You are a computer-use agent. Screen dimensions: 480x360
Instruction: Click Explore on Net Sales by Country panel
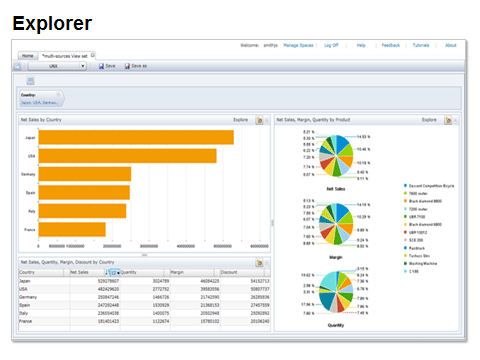[x=240, y=120]
